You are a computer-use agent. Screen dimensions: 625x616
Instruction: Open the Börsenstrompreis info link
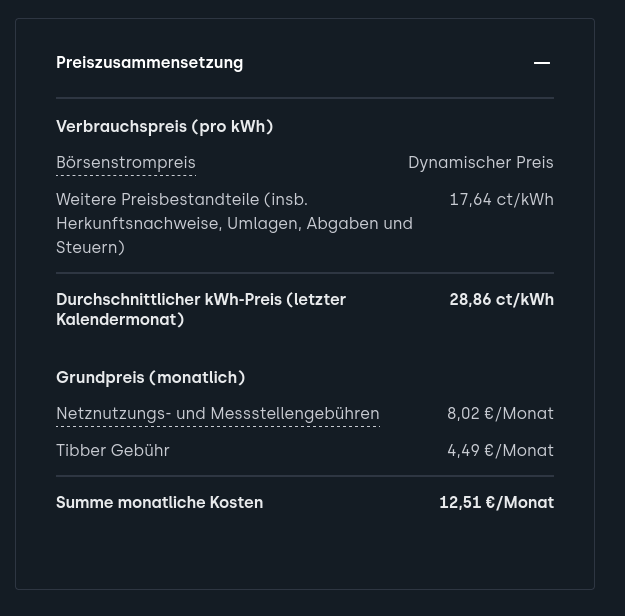point(126,163)
